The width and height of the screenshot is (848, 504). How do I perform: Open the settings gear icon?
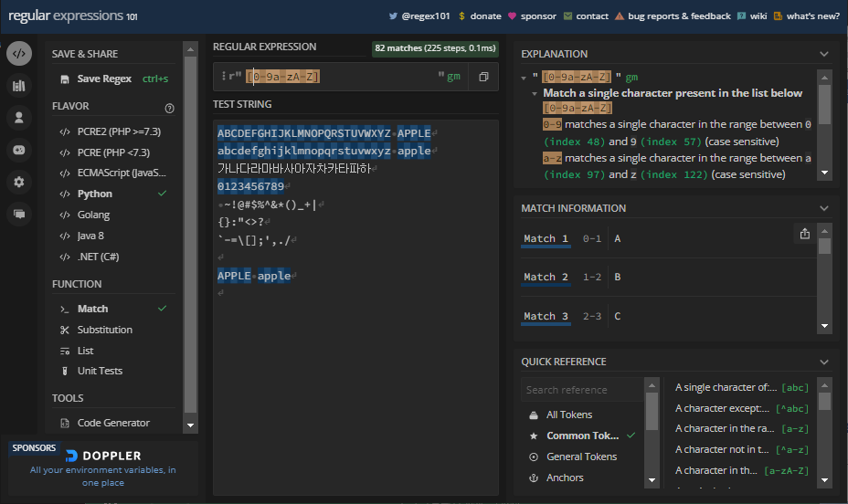coord(19,182)
